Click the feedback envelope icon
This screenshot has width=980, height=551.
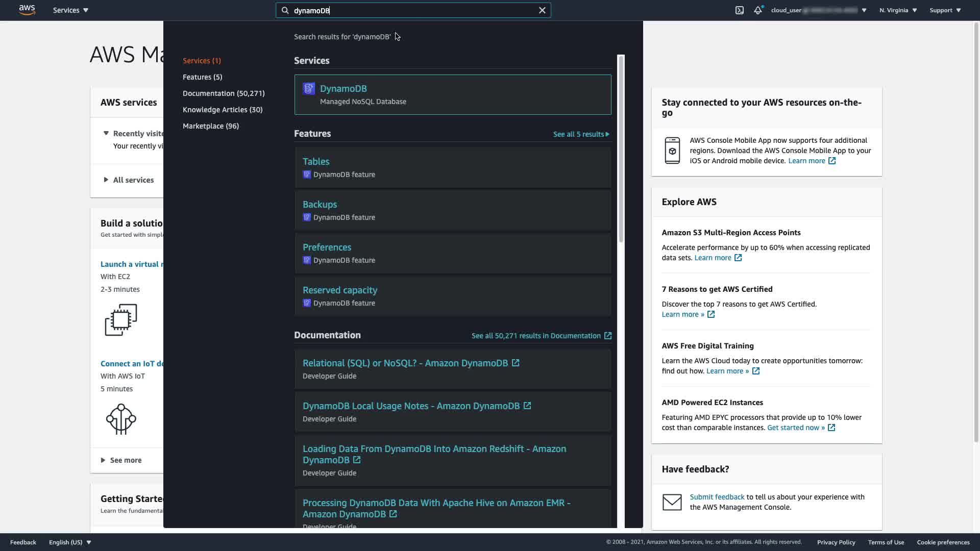(672, 502)
